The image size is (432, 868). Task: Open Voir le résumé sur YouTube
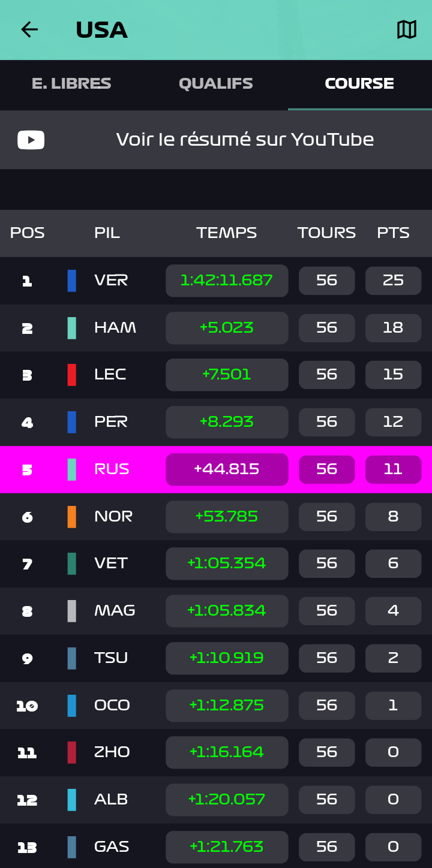click(x=245, y=140)
